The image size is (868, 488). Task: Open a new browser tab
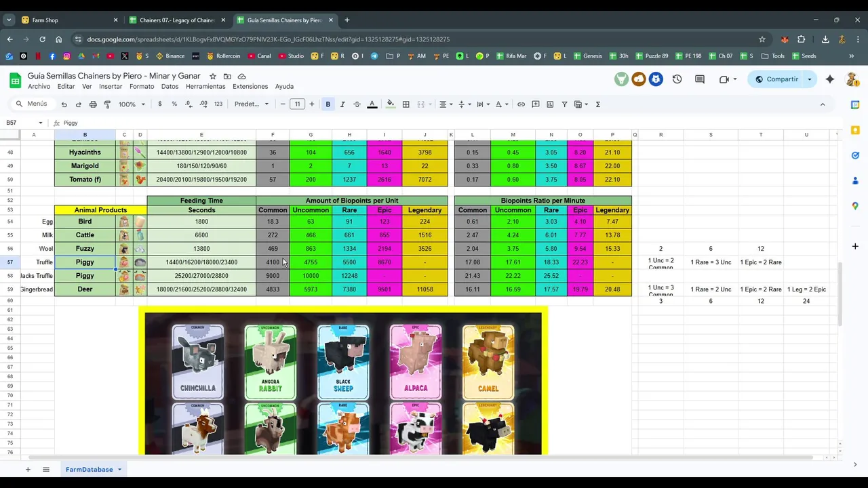click(x=347, y=20)
